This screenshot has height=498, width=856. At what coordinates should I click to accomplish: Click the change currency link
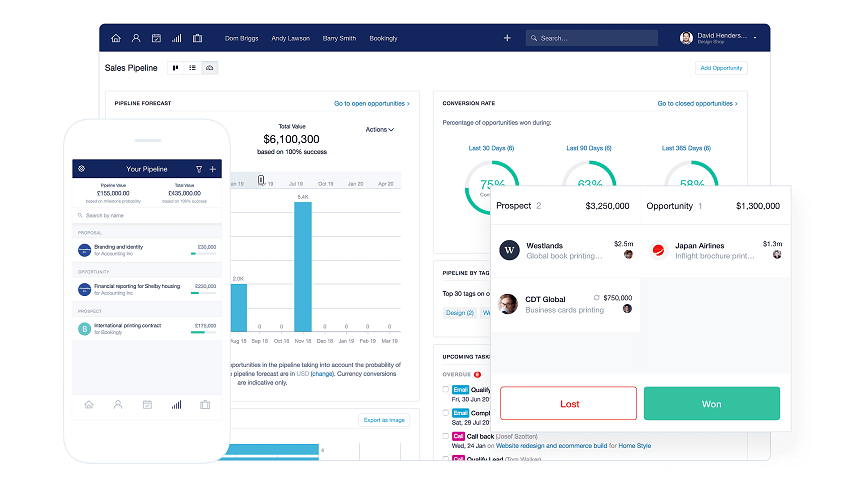pos(322,374)
